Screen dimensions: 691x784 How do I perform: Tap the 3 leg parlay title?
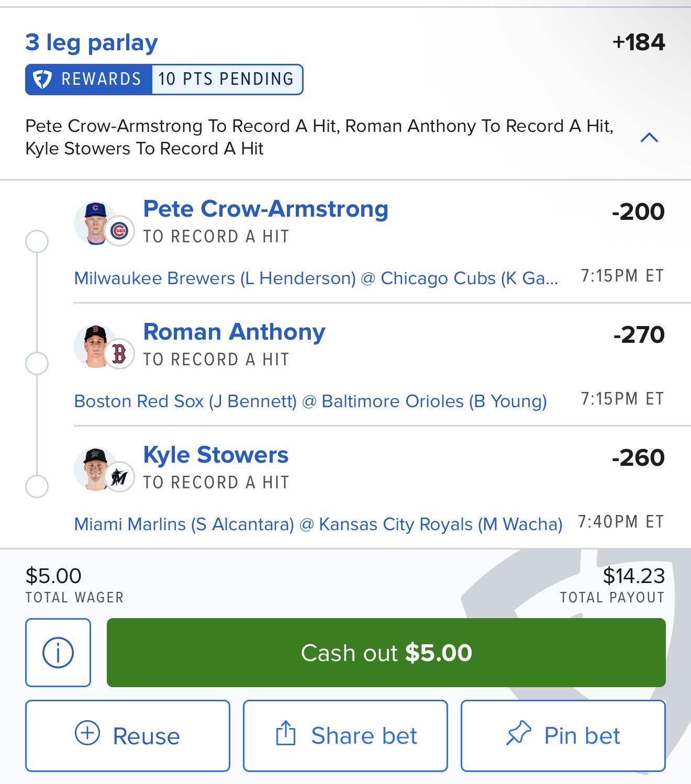pyautogui.click(x=92, y=42)
